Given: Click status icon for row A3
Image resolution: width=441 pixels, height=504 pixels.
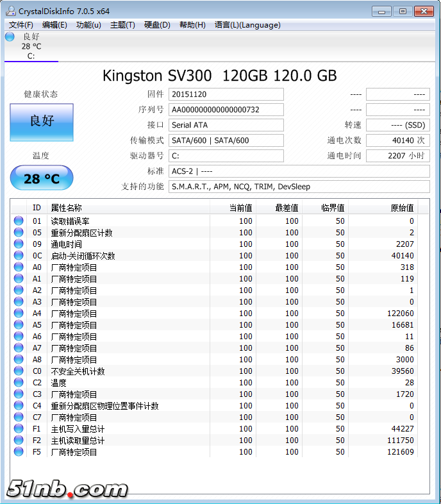Looking at the screenshot, I should tap(19, 302).
